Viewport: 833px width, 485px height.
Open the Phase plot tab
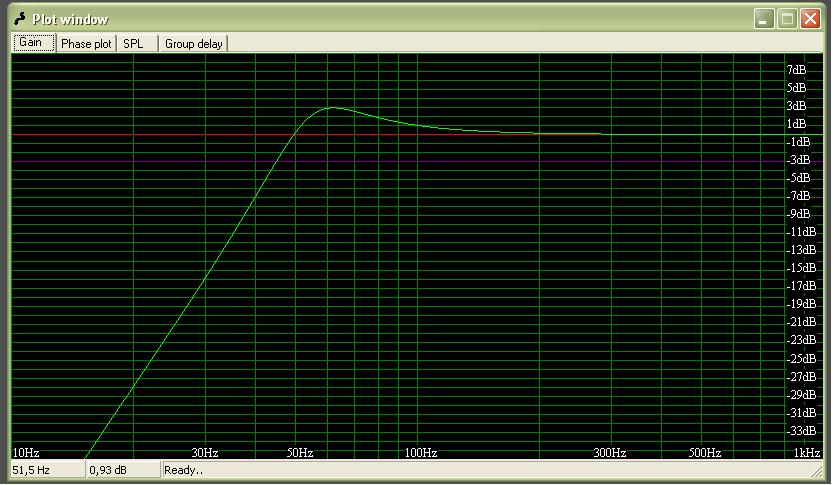click(86, 44)
